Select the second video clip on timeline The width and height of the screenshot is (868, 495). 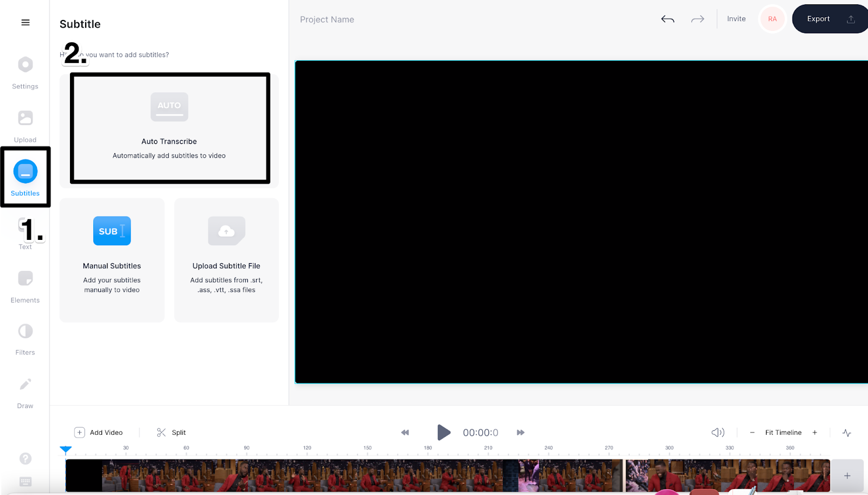727,475
